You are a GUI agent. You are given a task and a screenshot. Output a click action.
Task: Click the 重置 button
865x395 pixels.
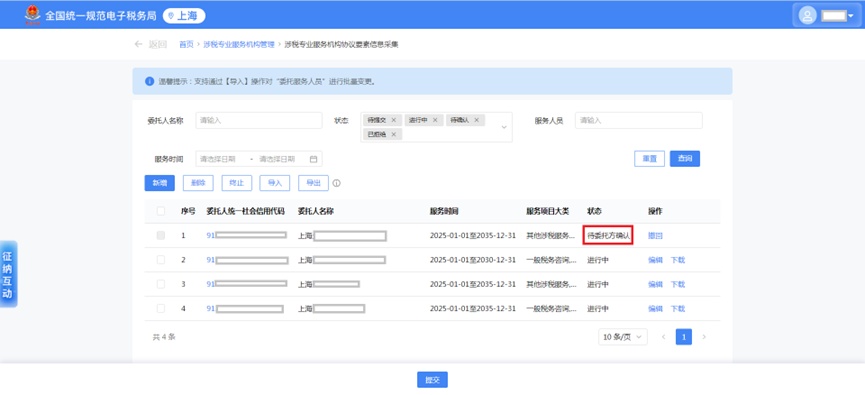tap(649, 158)
